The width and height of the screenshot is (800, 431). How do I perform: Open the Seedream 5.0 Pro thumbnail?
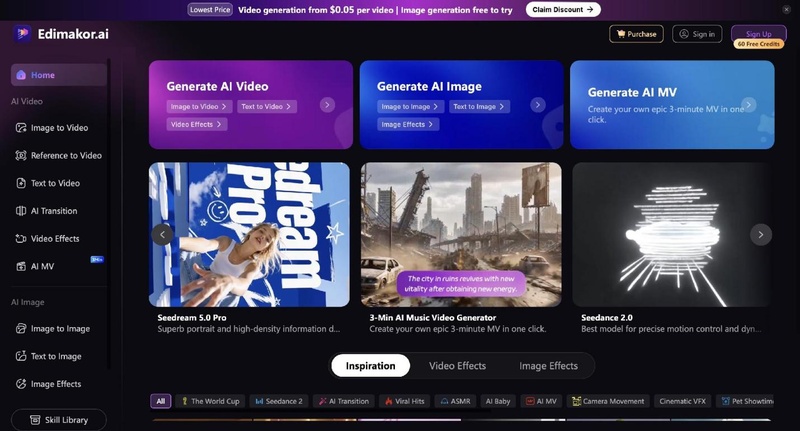[249, 235]
